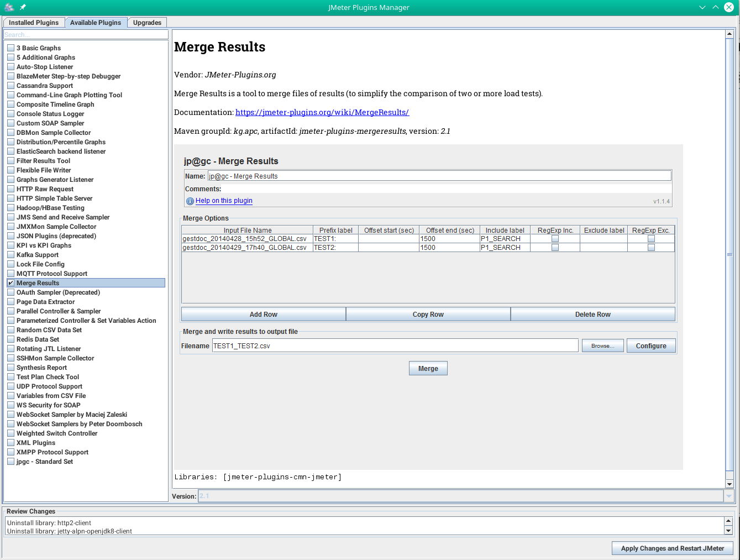This screenshot has height=560, width=740.
Task: Open the Version dropdown
Action: pos(466,496)
